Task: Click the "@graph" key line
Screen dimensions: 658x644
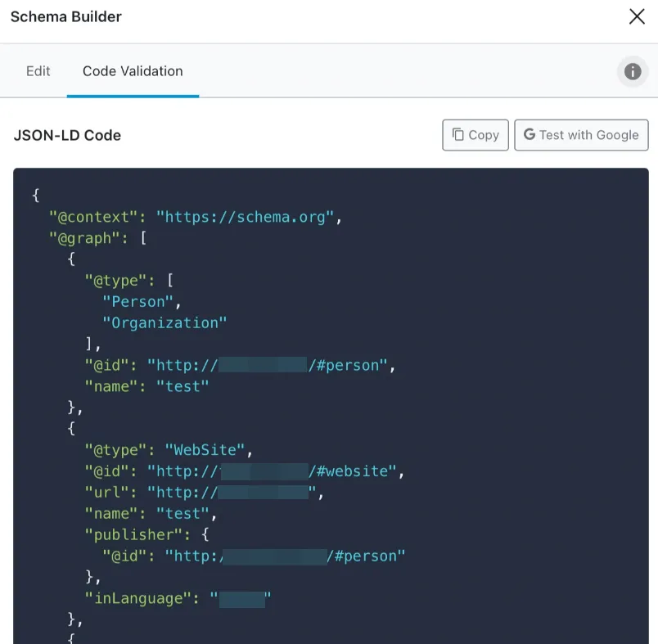Action: [x=97, y=238]
